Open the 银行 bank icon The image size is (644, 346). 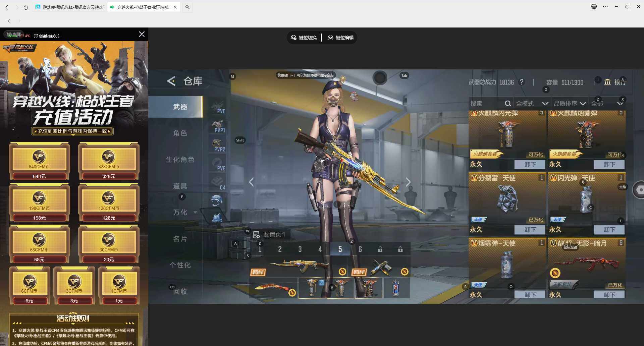(607, 82)
